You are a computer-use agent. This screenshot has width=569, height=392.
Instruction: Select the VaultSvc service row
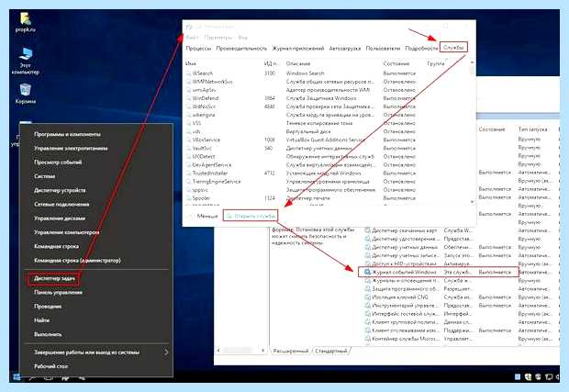[x=300, y=149]
